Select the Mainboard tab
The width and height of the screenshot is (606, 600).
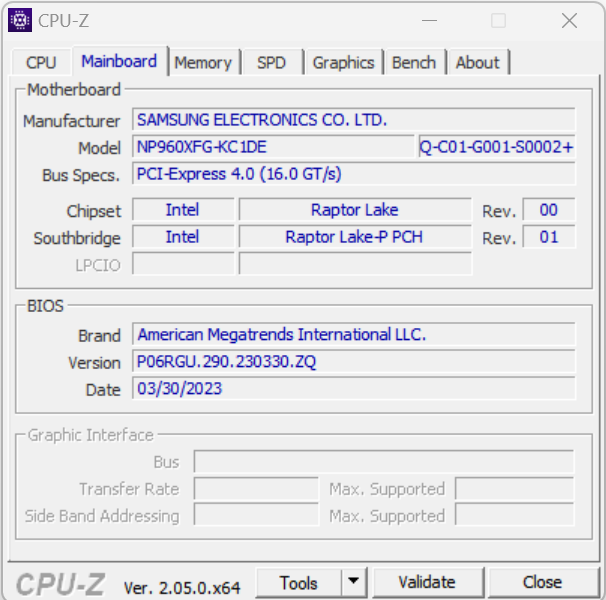click(119, 61)
